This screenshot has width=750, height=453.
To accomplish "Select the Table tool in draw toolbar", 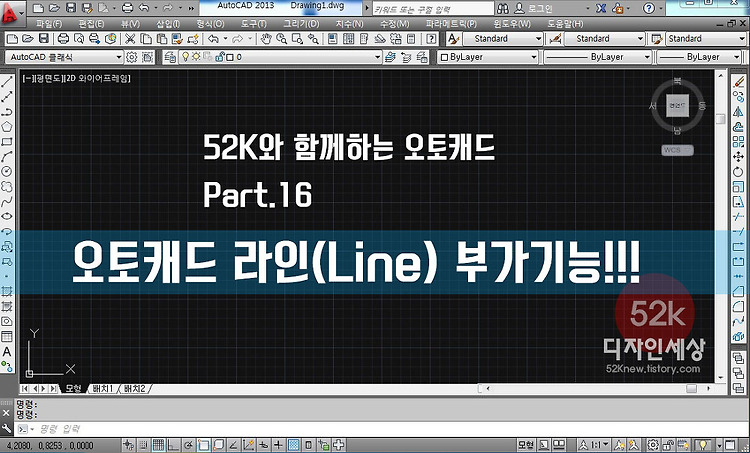I will (7, 336).
